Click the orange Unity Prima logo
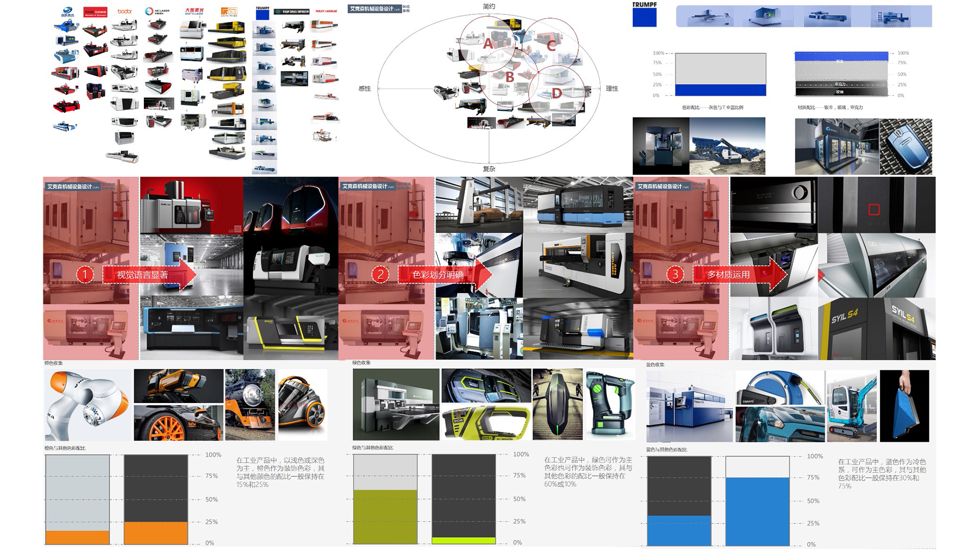 229,11
